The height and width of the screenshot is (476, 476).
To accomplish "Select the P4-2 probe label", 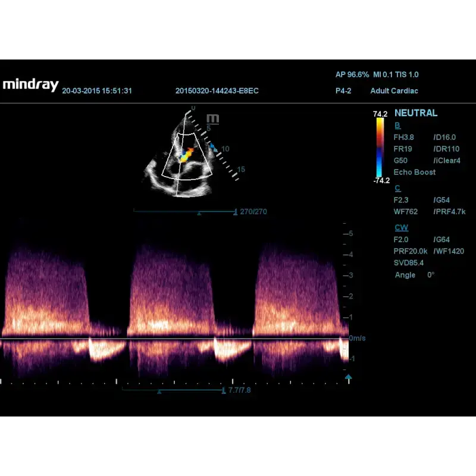I will point(343,91).
